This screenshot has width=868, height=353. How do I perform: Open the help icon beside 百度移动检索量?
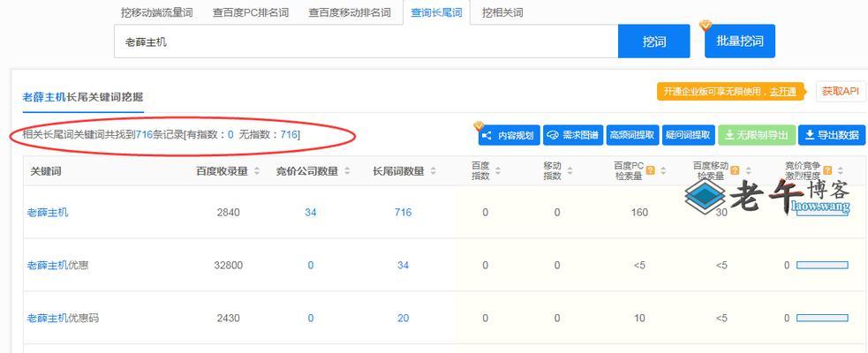click(735, 170)
